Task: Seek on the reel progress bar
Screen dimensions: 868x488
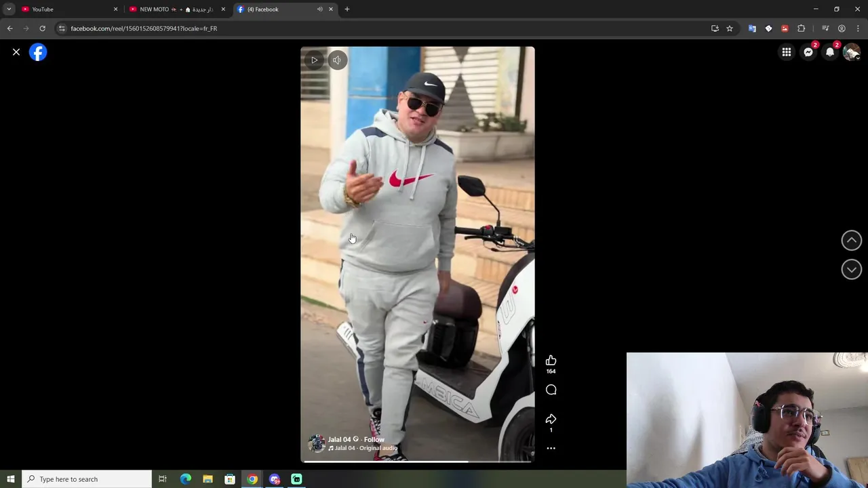Action: pos(417,462)
